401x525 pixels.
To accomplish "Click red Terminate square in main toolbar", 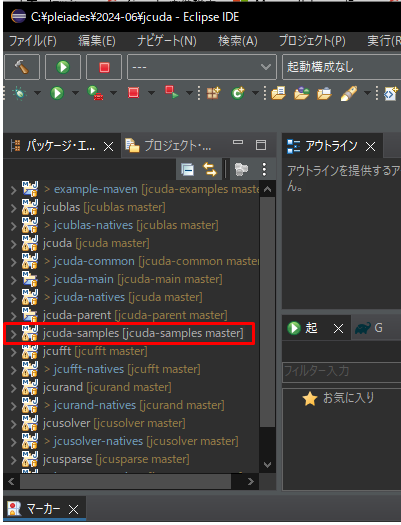I will point(134,93).
